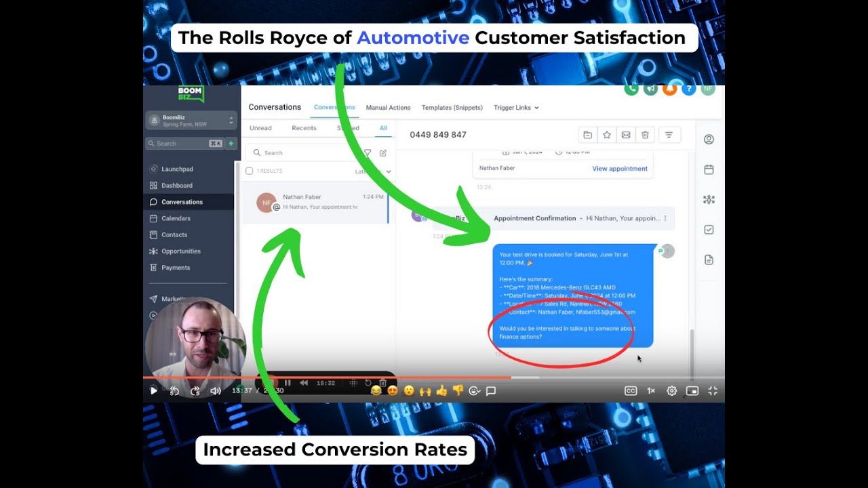Click the sidebar Search box
Screen dimensions: 868x488
pos(184,144)
